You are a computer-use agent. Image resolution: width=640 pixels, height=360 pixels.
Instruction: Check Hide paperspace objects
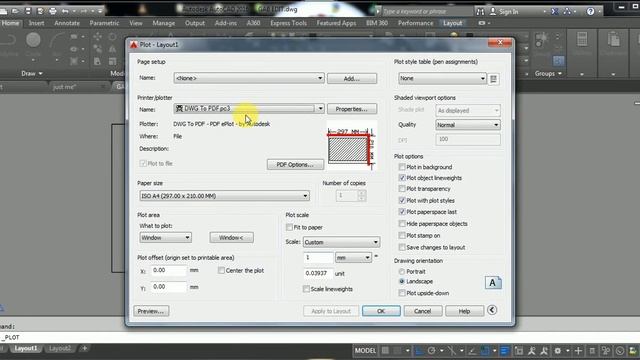(x=402, y=224)
